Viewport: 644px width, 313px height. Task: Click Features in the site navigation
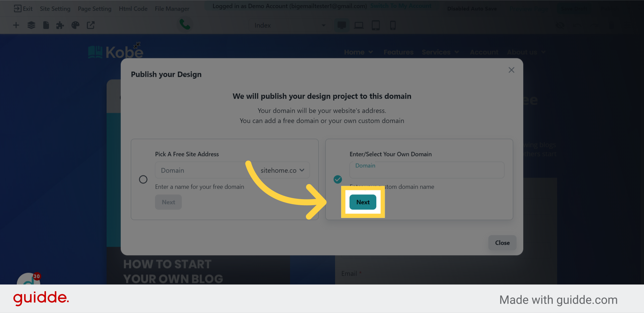(x=398, y=52)
